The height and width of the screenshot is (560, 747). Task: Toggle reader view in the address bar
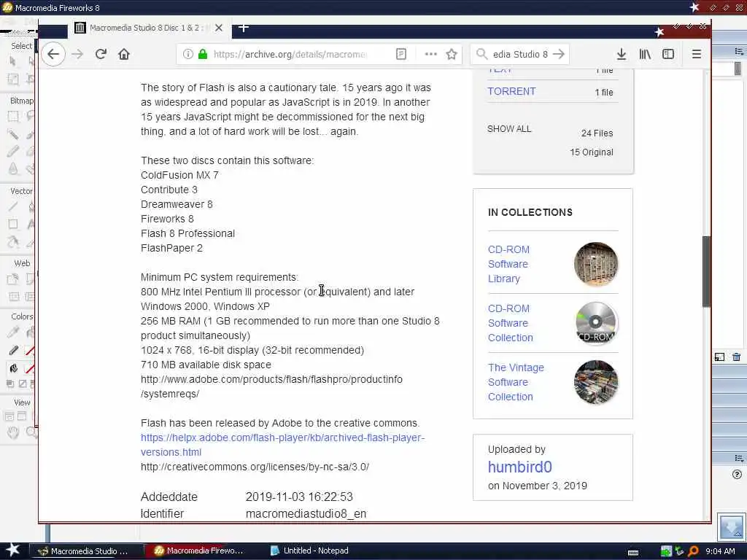tap(401, 54)
